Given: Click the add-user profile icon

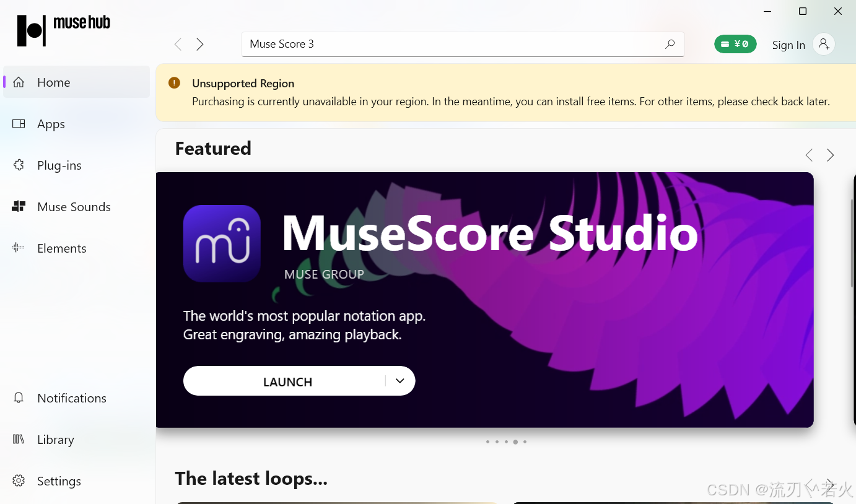Looking at the screenshot, I should pos(824,44).
